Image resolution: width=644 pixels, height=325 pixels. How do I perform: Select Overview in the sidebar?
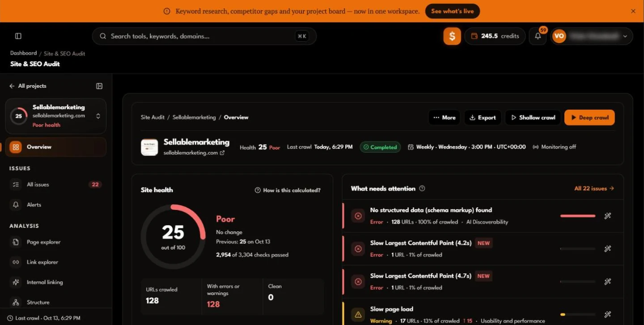click(x=55, y=147)
